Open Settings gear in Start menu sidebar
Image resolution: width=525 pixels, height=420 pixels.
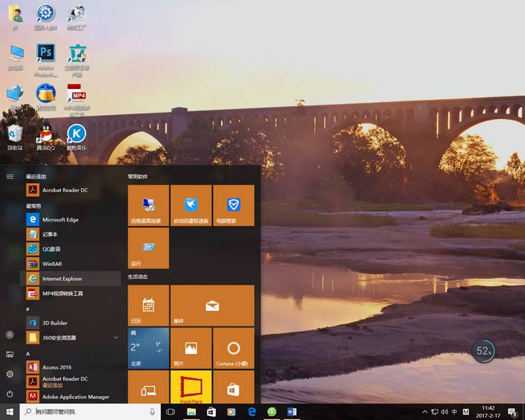pyautogui.click(x=10, y=373)
